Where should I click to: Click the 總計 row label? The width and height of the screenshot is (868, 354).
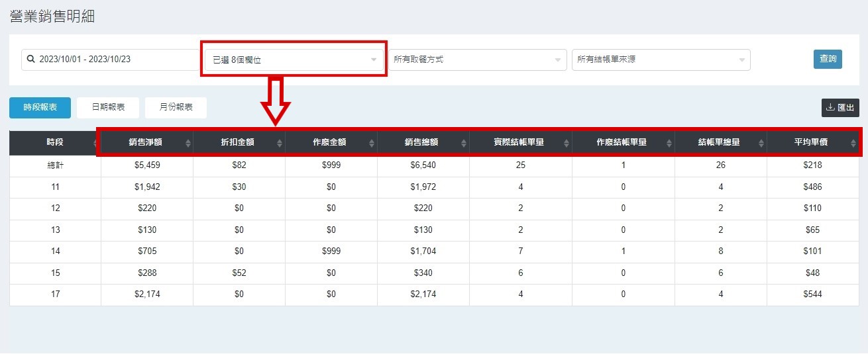click(x=55, y=165)
